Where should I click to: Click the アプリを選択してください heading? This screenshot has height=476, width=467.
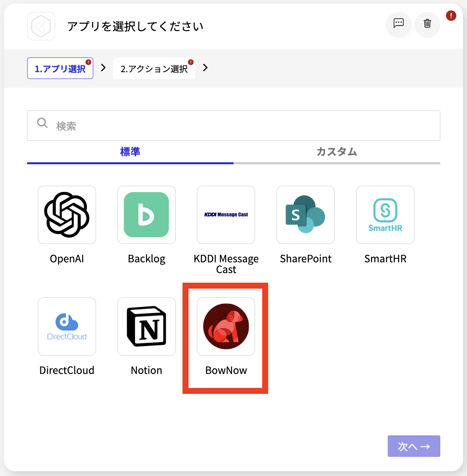(x=135, y=26)
